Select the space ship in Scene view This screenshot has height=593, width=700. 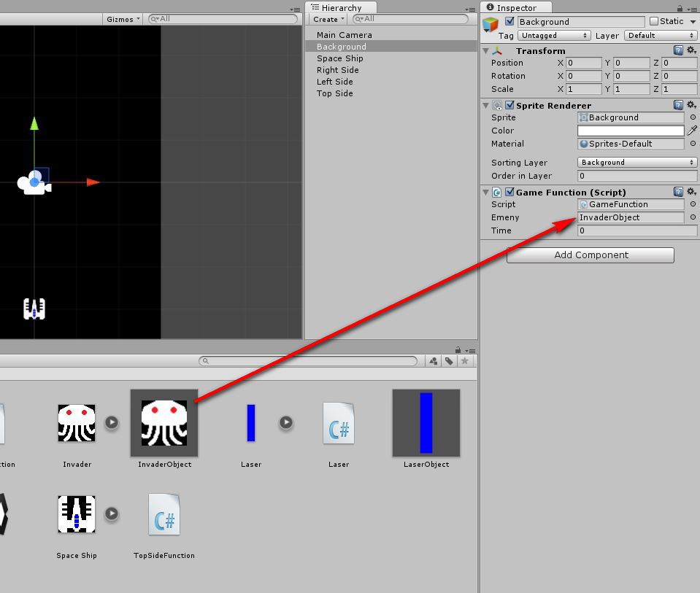click(x=34, y=309)
